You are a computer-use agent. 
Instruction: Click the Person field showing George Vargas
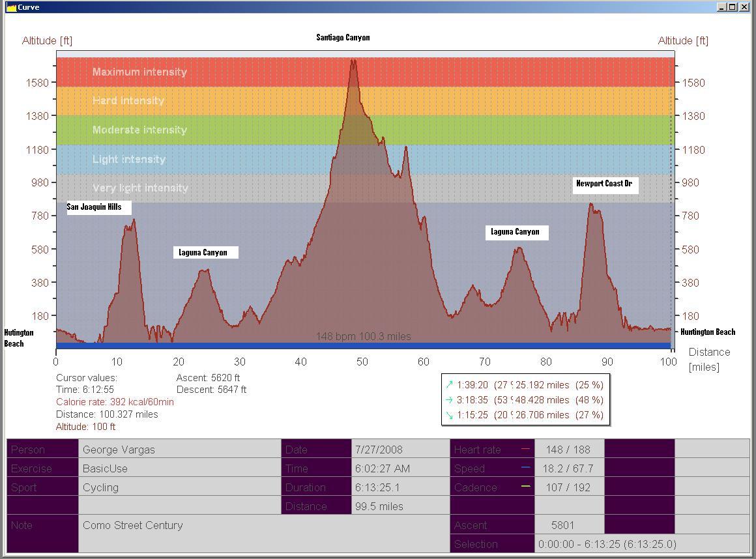pyautogui.click(x=180, y=450)
